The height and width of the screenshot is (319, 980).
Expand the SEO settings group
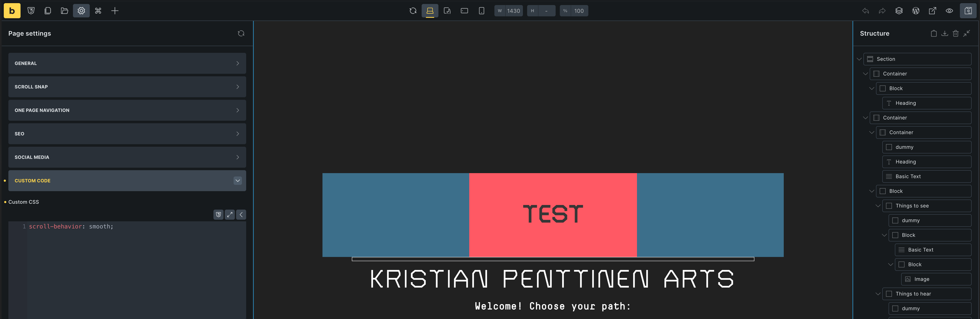(127, 134)
